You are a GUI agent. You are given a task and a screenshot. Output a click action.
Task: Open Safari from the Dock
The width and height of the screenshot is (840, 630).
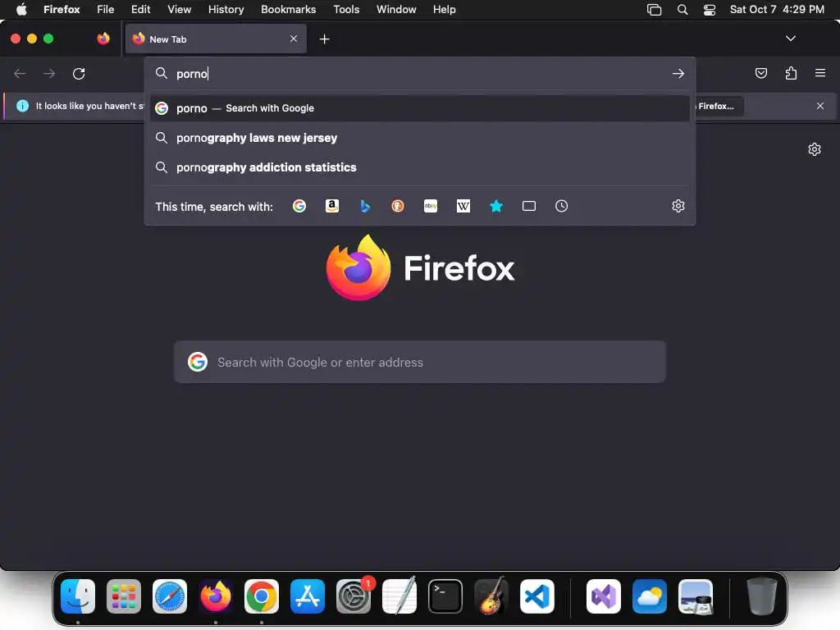click(170, 596)
